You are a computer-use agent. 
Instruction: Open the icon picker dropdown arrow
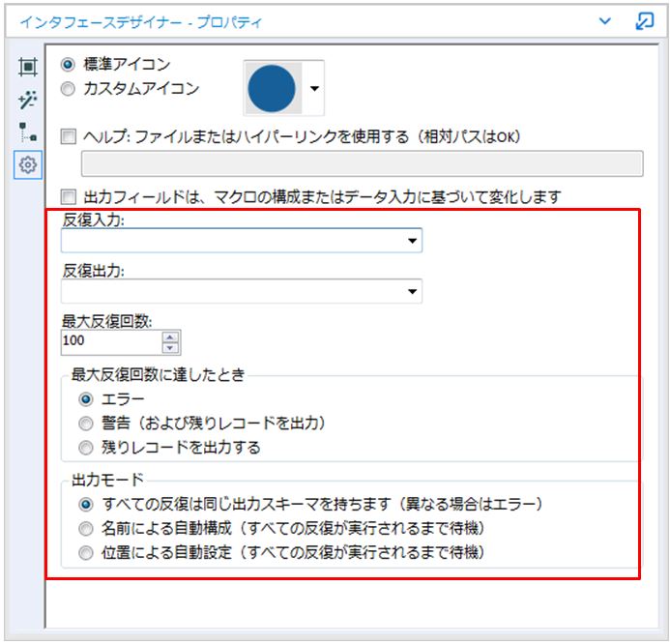(x=314, y=89)
